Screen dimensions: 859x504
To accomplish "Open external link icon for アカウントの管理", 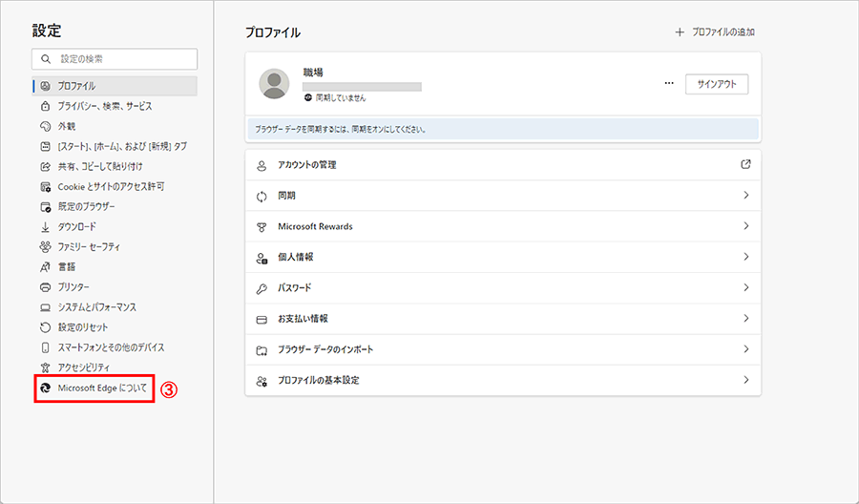I will point(745,164).
